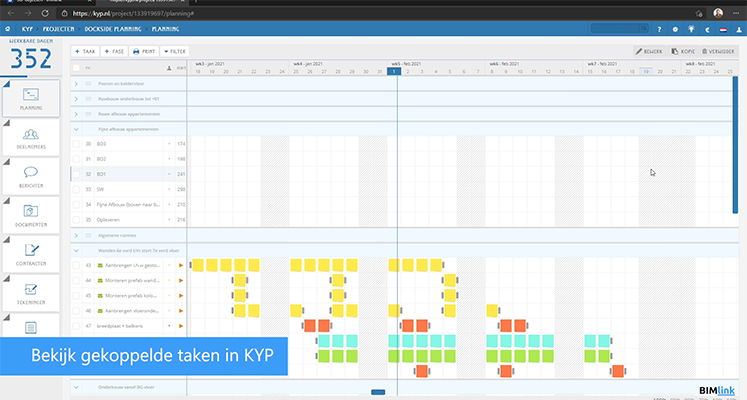The height and width of the screenshot is (400, 747).
Task: Expand the Algemene ruimtes phase
Action: 76,236
